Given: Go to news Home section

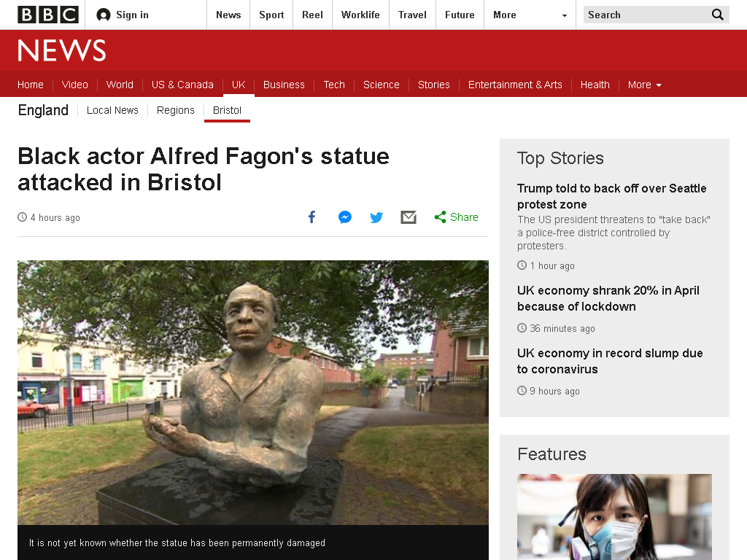Looking at the screenshot, I should click(31, 85).
